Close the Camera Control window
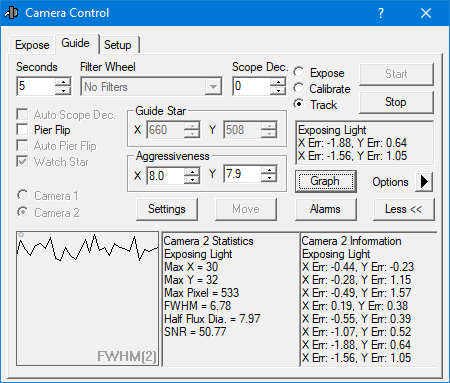This screenshot has height=383, width=450. pyautogui.click(x=426, y=13)
